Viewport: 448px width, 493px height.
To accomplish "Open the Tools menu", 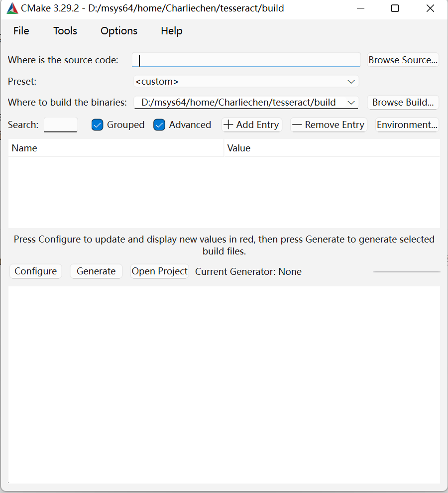I will [x=65, y=31].
